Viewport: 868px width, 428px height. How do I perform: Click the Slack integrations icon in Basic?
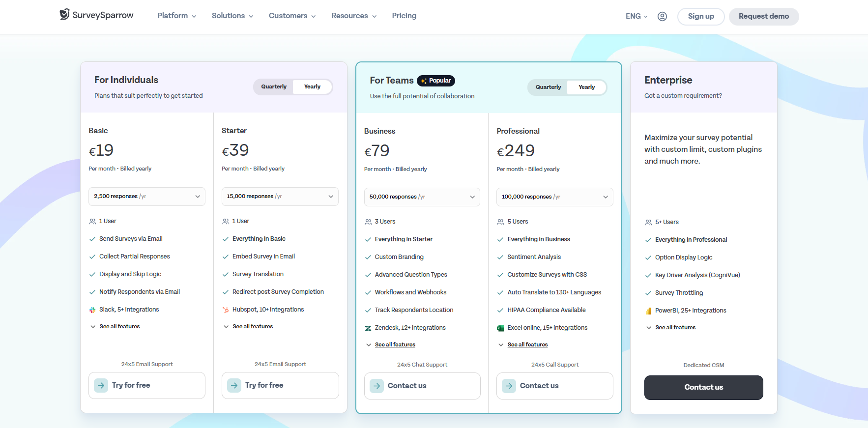point(92,310)
